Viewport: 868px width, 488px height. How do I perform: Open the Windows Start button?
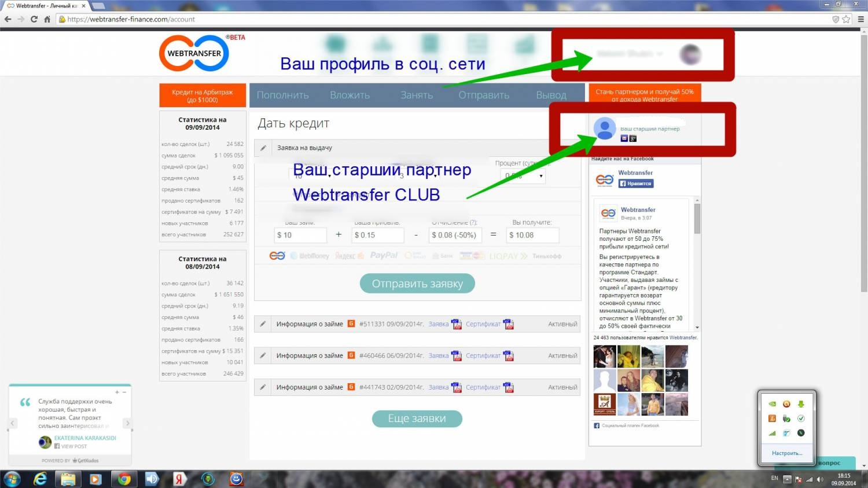12,479
